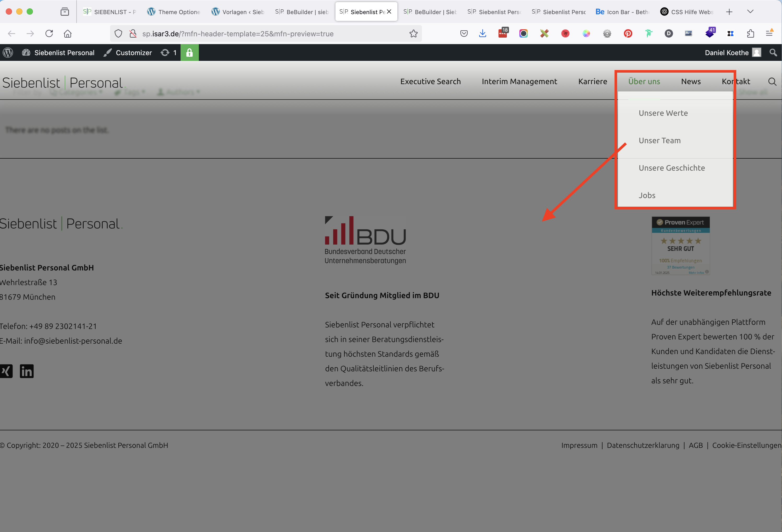
Task: Click the site search magnifier in navigation
Action: (772, 82)
